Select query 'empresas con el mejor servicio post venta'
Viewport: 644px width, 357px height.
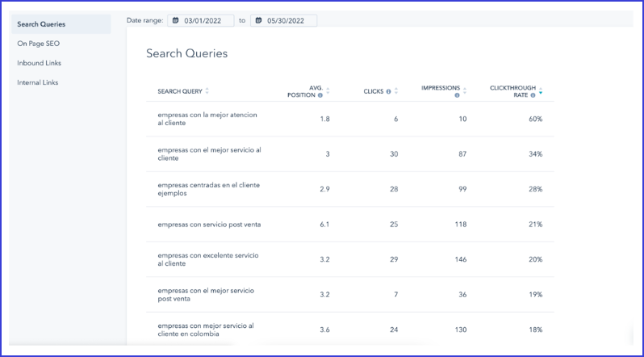[x=206, y=295]
